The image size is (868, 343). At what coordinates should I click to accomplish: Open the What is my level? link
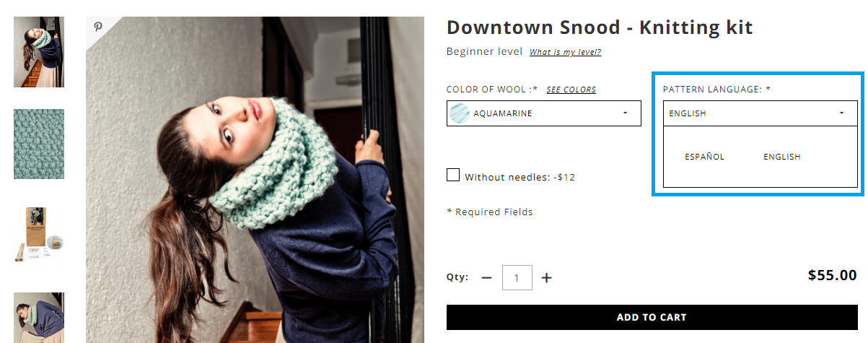tap(565, 52)
